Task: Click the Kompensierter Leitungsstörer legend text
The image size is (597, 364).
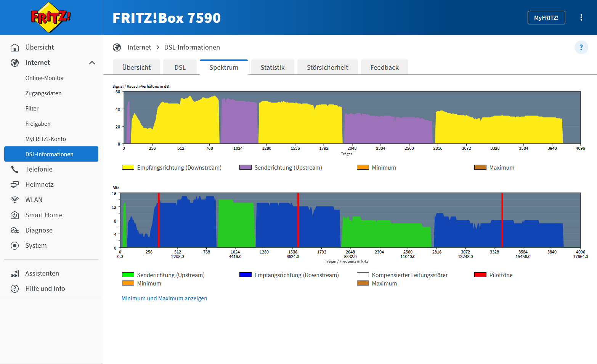Action: (410, 275)
